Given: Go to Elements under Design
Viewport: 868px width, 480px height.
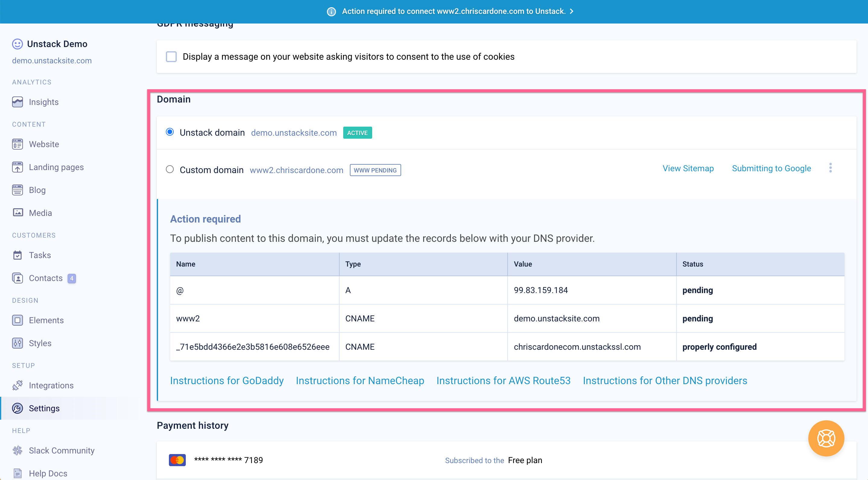Looking at the screenshot, I should click(46, 320).
